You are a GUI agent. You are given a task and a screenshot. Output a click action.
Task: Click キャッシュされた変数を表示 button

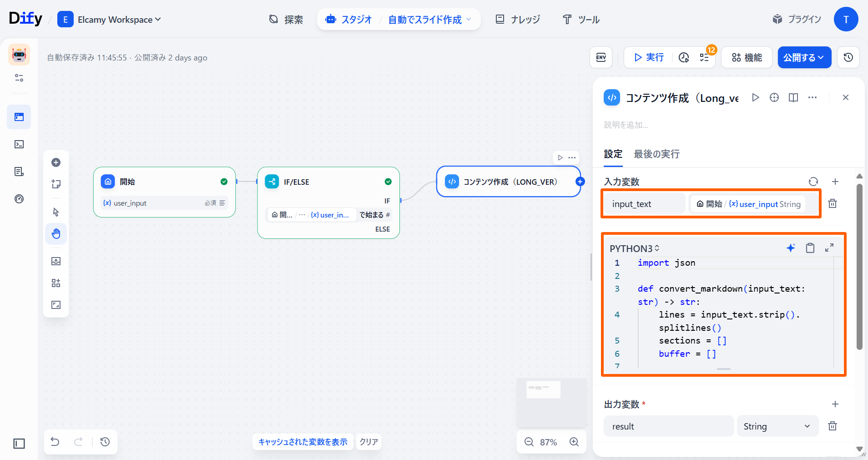point(303,442)
